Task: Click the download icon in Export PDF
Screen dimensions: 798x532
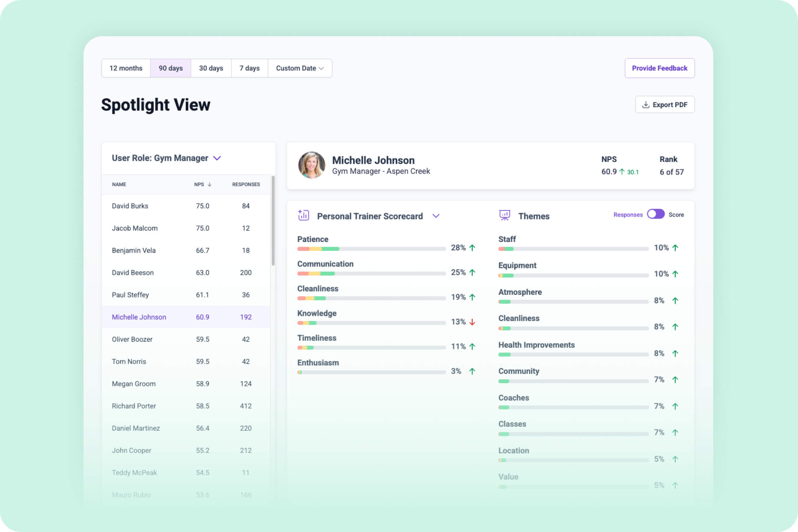Action: 646,105
